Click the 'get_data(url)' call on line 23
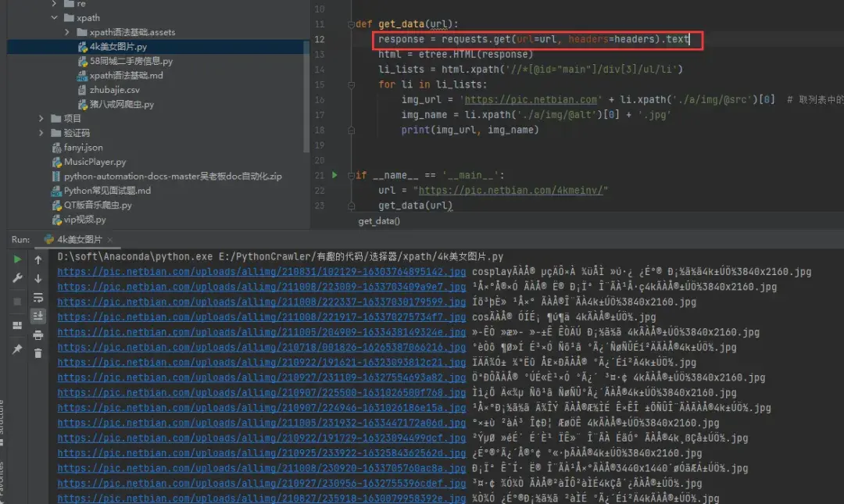This screenshot has height=504, width=844. pyautogui.click(x=415, y=206)
